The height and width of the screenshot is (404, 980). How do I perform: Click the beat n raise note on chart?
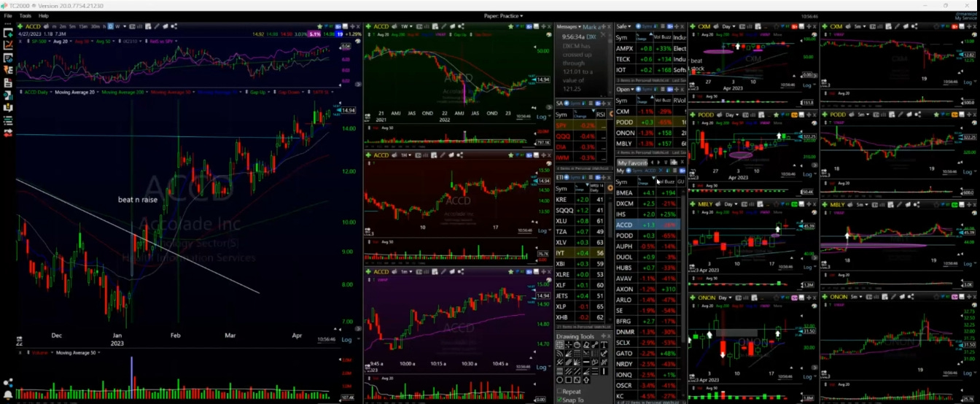(138, 199)
